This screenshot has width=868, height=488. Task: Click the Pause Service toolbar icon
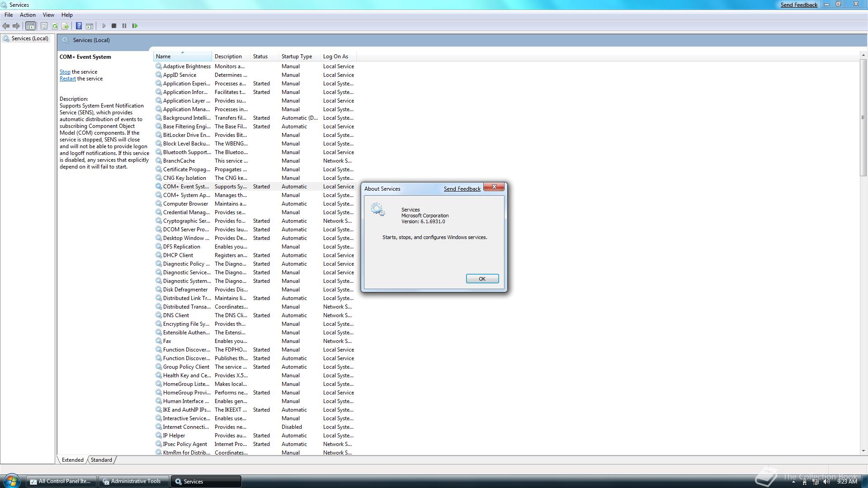(124, 26)
